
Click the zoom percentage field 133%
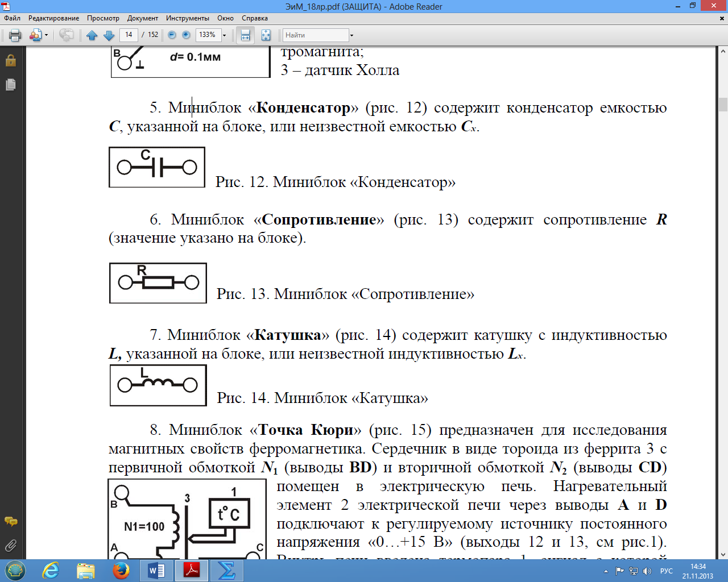(x=208, y=35)
